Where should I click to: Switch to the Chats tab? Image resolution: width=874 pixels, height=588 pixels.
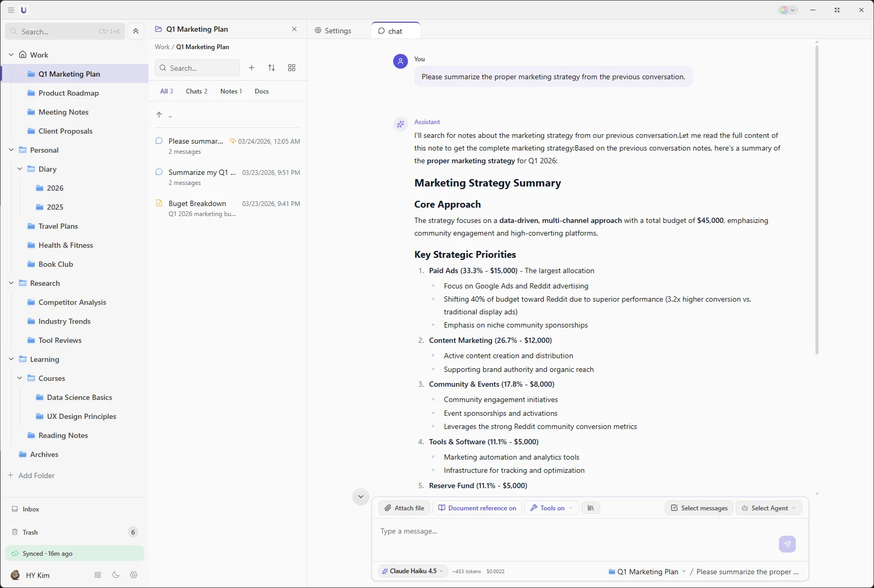(x=196, y=91)
